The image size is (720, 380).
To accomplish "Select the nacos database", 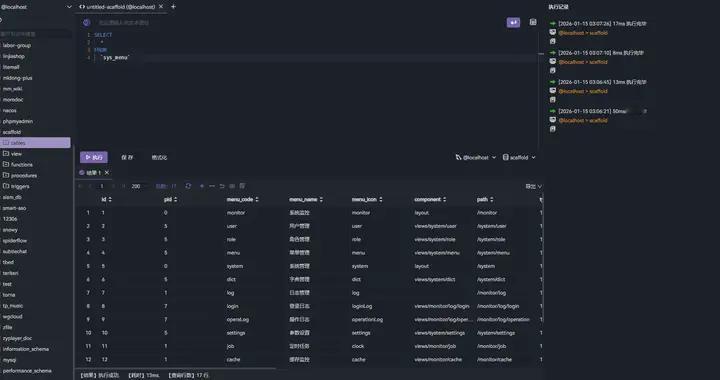I will click(x=10, y=111).
